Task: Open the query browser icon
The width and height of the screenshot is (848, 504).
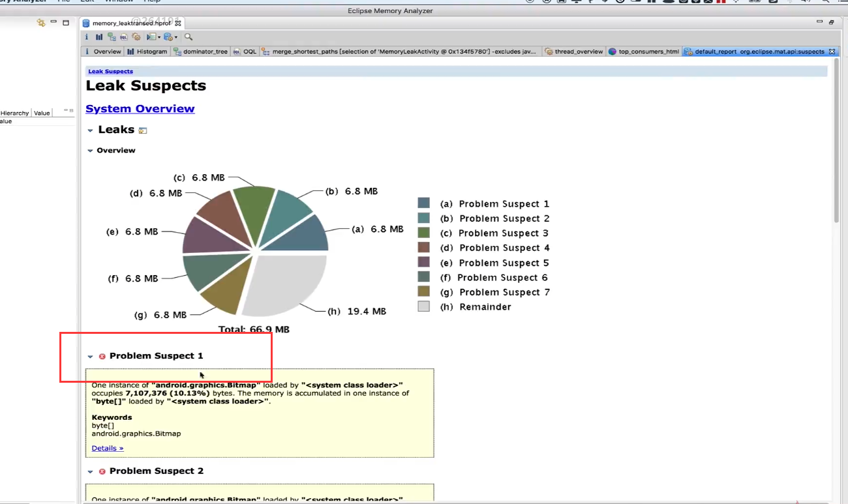Action: [x=168, y=37]
